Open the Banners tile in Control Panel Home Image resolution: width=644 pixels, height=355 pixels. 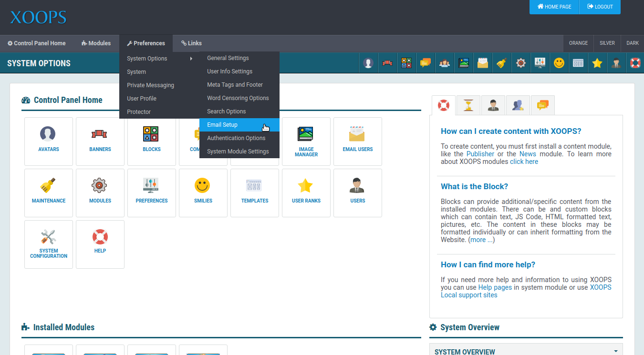(100, 142)
